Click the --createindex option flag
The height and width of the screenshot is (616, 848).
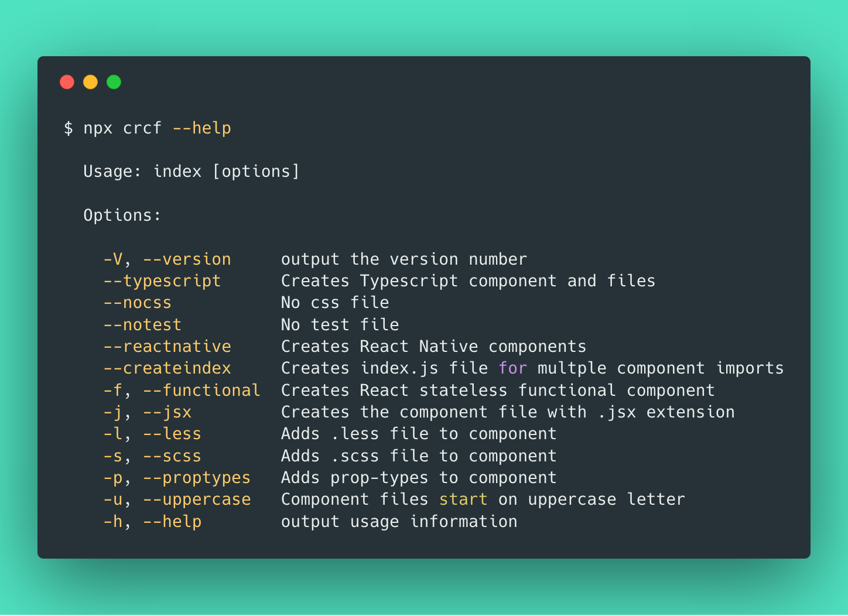pos(167,368)
